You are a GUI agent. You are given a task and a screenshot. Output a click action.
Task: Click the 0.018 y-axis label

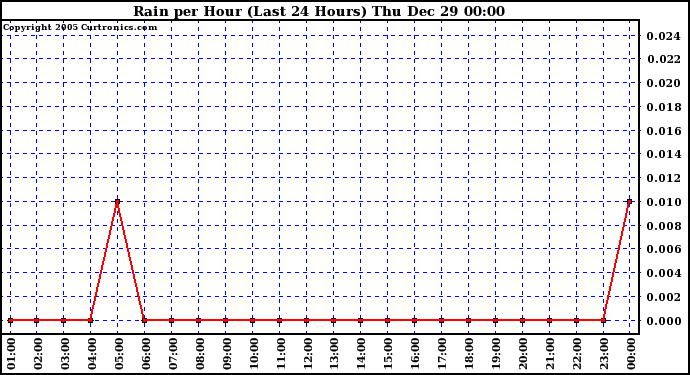(x=663, y=107)
